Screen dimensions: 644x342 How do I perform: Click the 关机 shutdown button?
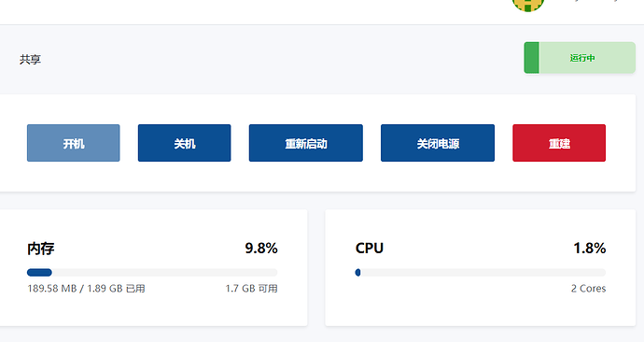point(185,143)
